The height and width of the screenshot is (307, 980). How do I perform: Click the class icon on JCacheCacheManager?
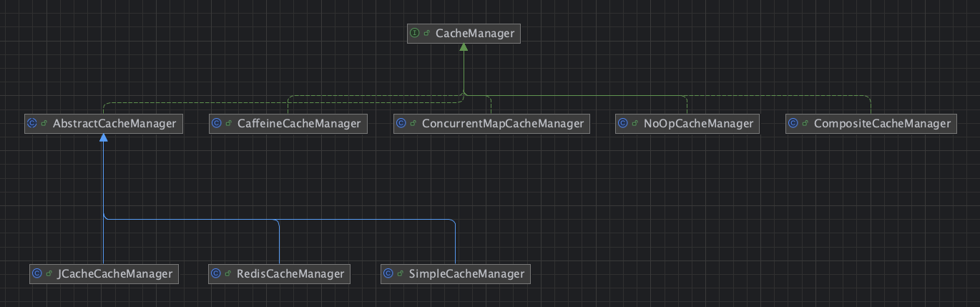36,274
